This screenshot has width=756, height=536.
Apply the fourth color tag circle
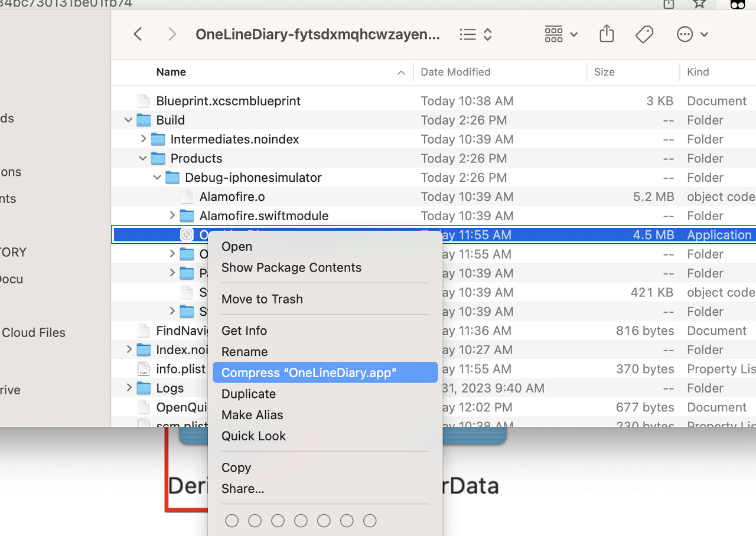[x=301, y=521]
